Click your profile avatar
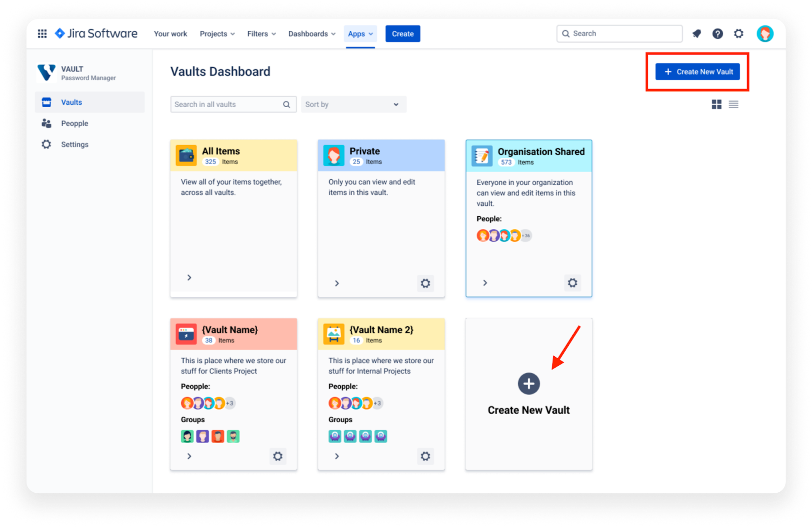The height and width of the screenshot is (527, 812). click(x=765, y=33)
